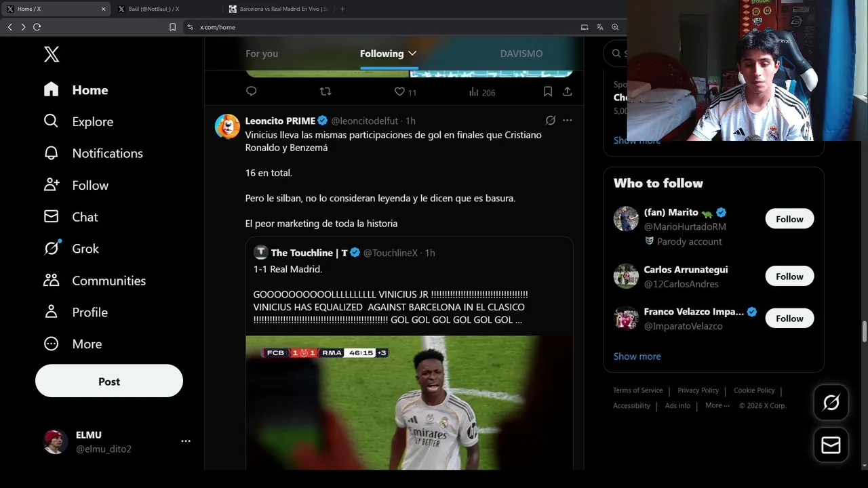Switch to the For you tab
This screenshot has height=488, width=868.
(262, 54)
